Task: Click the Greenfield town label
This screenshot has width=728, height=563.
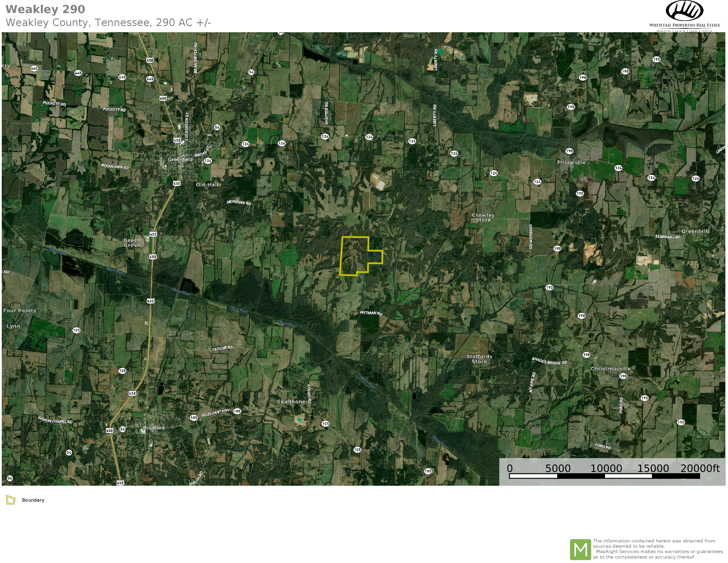Action: pyautogui.click(x=180, y=159)
